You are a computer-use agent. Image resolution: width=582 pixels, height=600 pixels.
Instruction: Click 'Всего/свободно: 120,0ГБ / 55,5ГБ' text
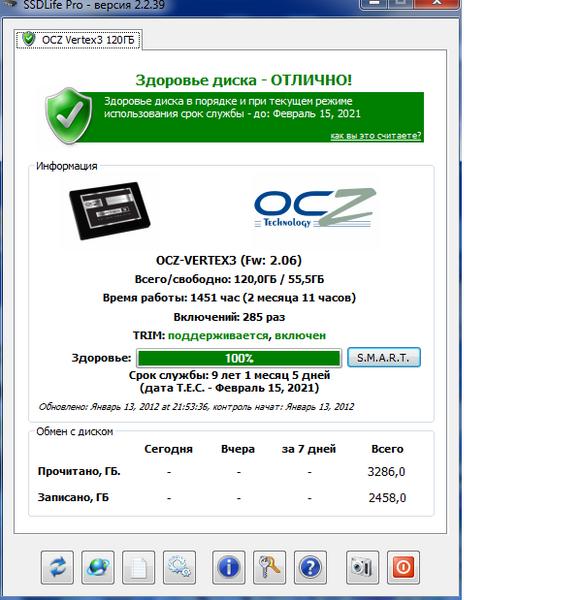click(x=229, y=279)
